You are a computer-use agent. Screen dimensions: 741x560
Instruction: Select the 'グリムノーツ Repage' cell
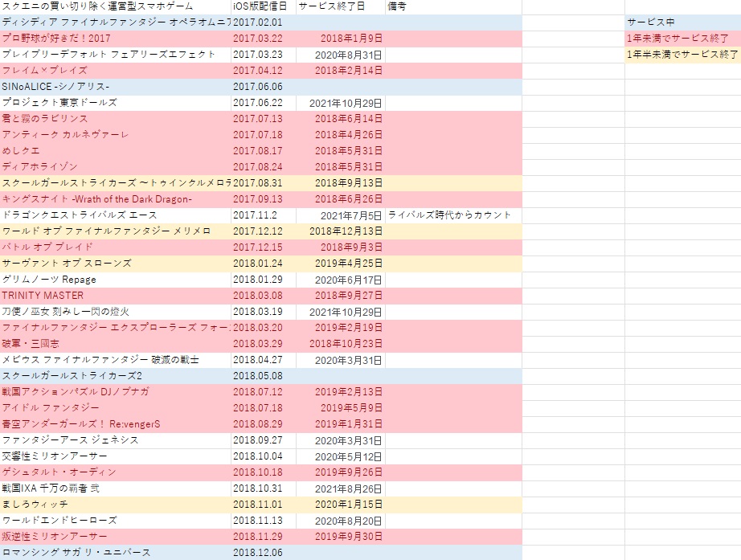(x=116, y=280)
